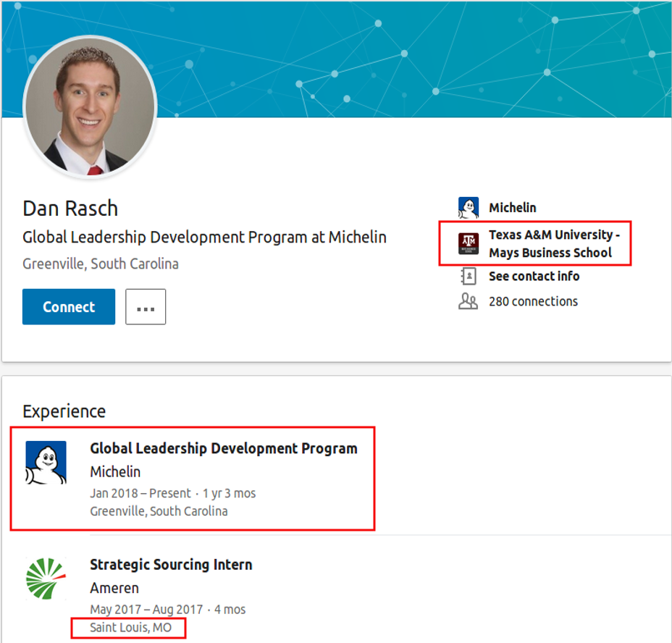
Task: Click the contact info card icon
Action: click(469, 277)
